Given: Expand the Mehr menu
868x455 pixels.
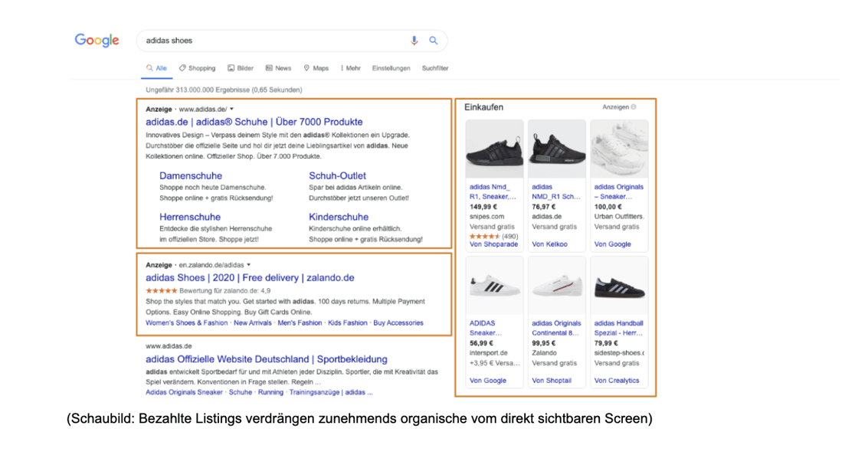Looking at the screenshot, I should 350,68.
